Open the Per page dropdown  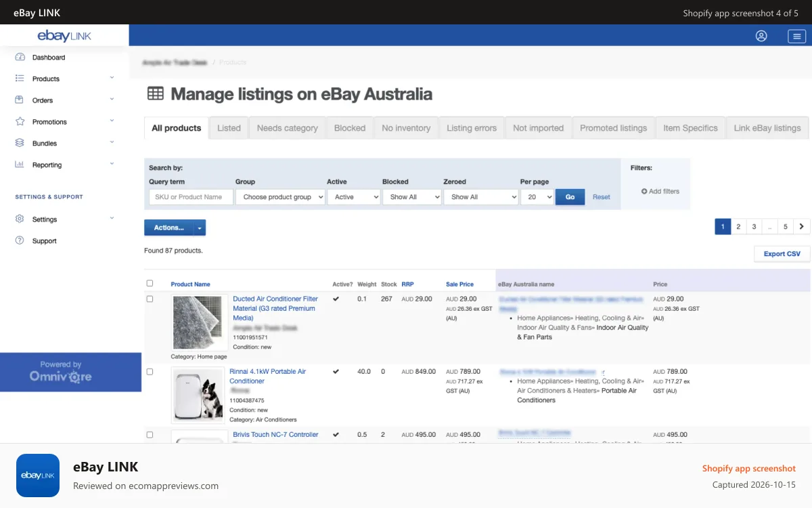click(x=537, y=197)
